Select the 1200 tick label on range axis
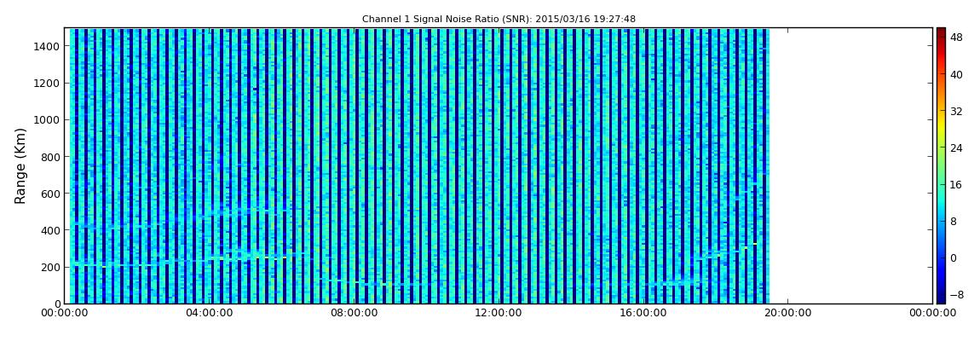The image size is (980, 347). pyautogui.click(x=48, y=84)
